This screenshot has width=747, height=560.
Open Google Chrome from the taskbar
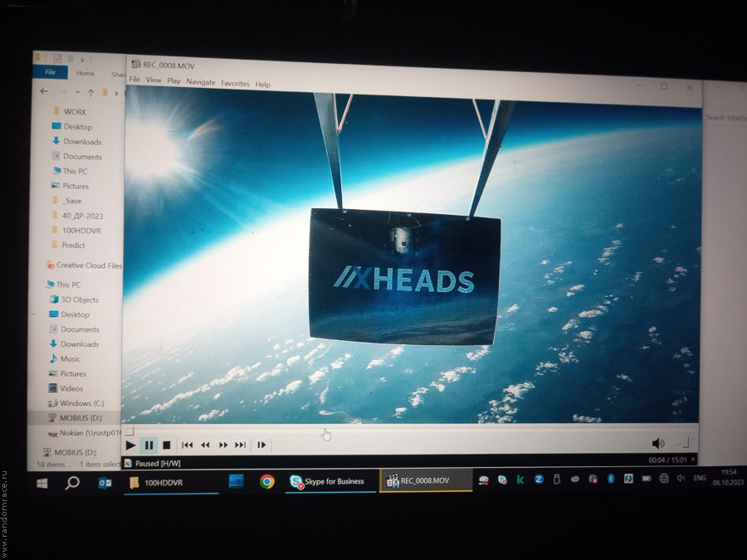tap(266, 481)
